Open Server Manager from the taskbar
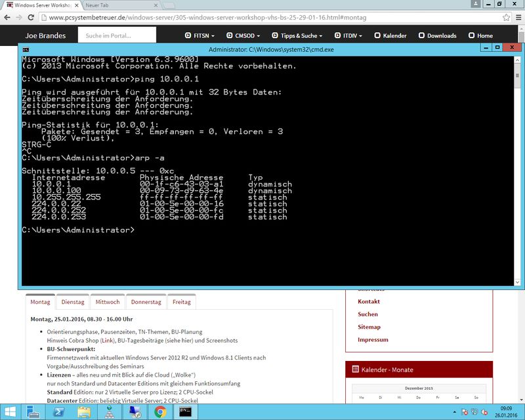Viewport: 525px width, 420px height. 110,411
